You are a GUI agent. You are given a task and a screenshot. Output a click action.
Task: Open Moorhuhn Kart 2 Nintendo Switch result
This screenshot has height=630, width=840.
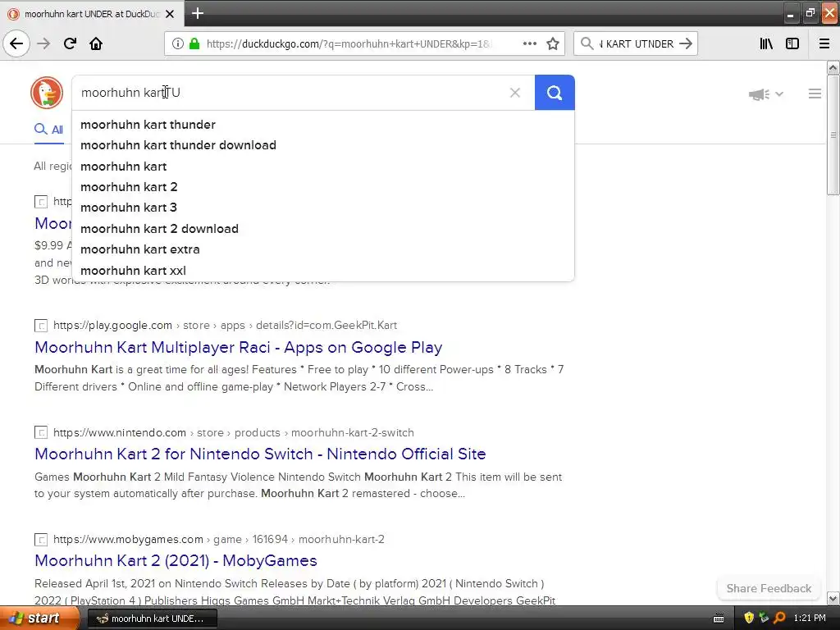click(x=260, y=454)
